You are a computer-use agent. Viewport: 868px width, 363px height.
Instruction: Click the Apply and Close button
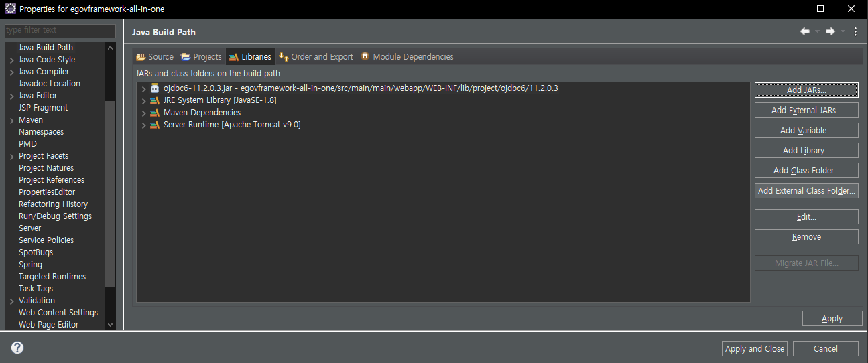755,348
